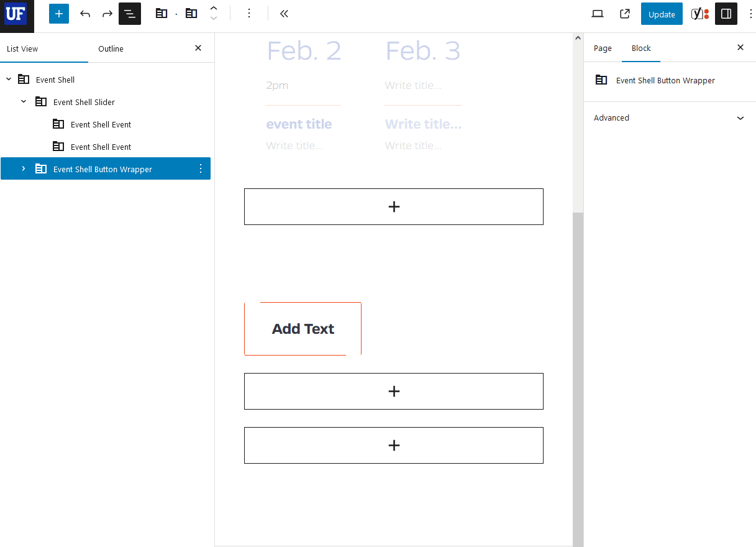Screen dimensions: 756x547
Task: Toggle the List View document overview
Action: tap(130, 14)
